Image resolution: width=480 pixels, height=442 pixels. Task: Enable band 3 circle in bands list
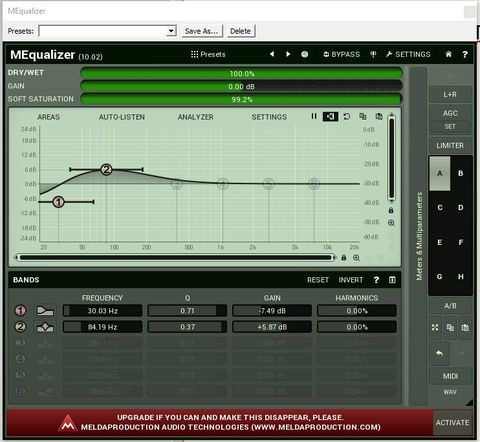(x=21, y=343)
